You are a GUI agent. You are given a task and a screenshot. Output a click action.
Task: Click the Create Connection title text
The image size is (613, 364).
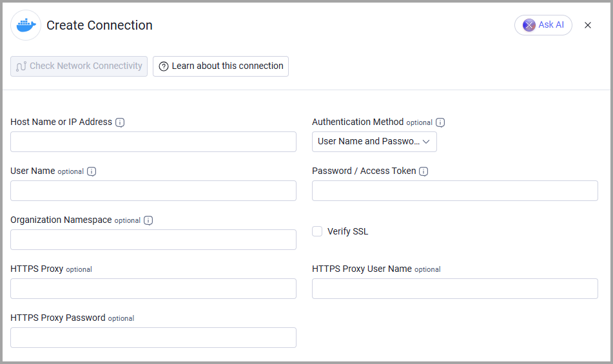(99, 25)
